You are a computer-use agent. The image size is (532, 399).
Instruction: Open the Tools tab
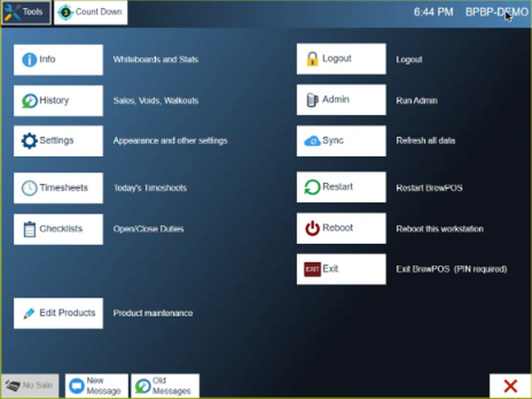tap(26, 12)
